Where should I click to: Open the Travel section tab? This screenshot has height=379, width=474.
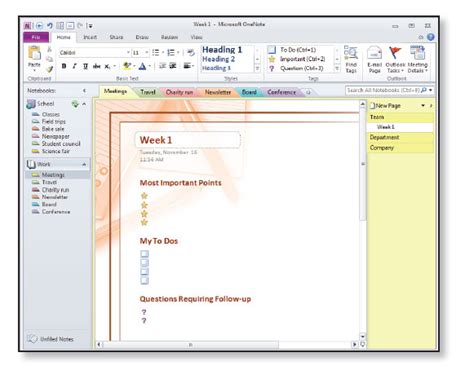point(148,92)
